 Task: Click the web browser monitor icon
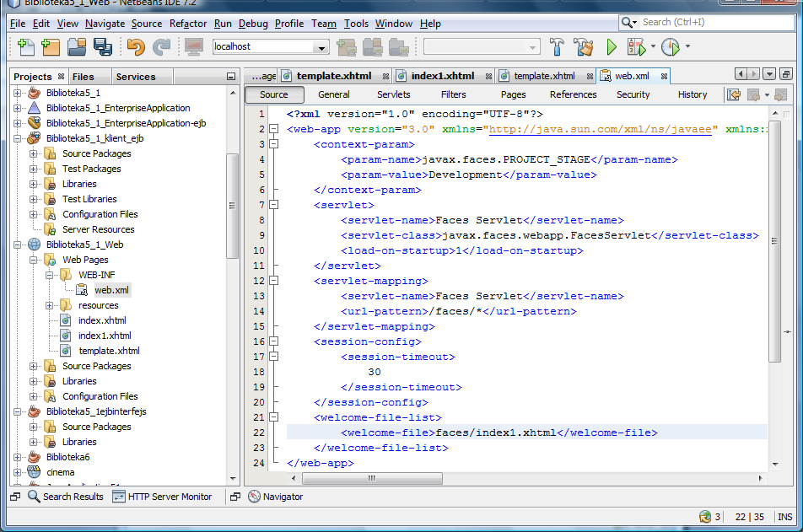(194, 47)
